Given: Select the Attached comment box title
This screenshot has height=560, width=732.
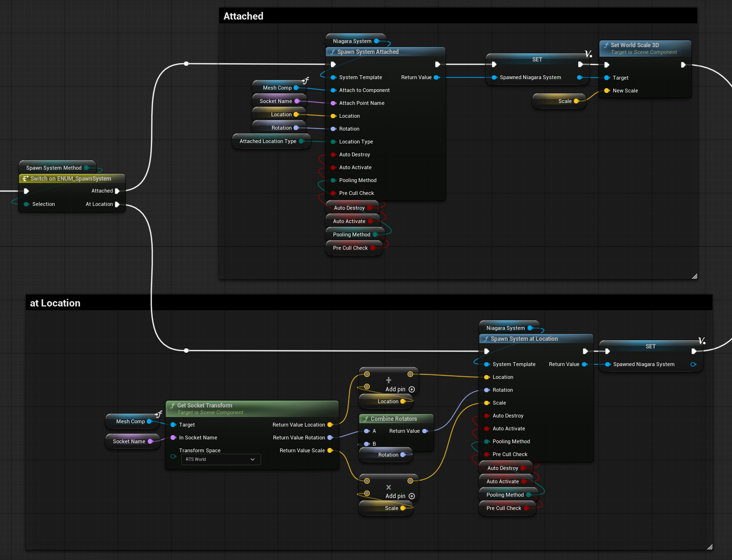Looking at the screenshot, I should tap(244, 16).
